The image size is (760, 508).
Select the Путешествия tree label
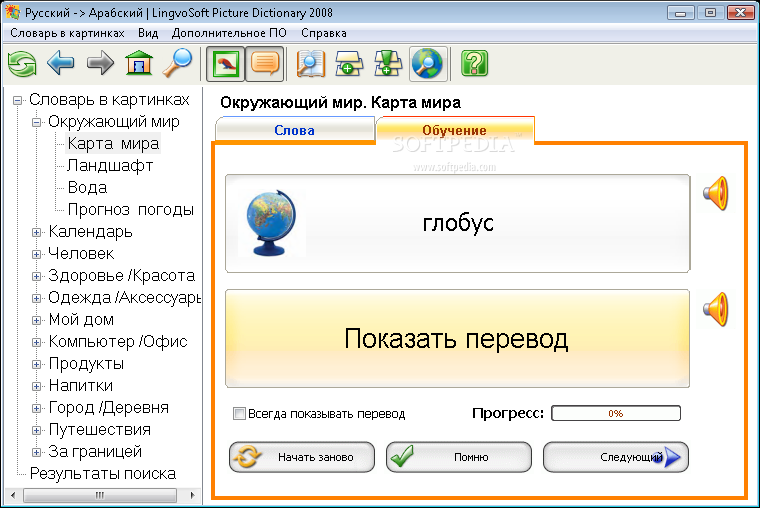[x=99, y=429]
